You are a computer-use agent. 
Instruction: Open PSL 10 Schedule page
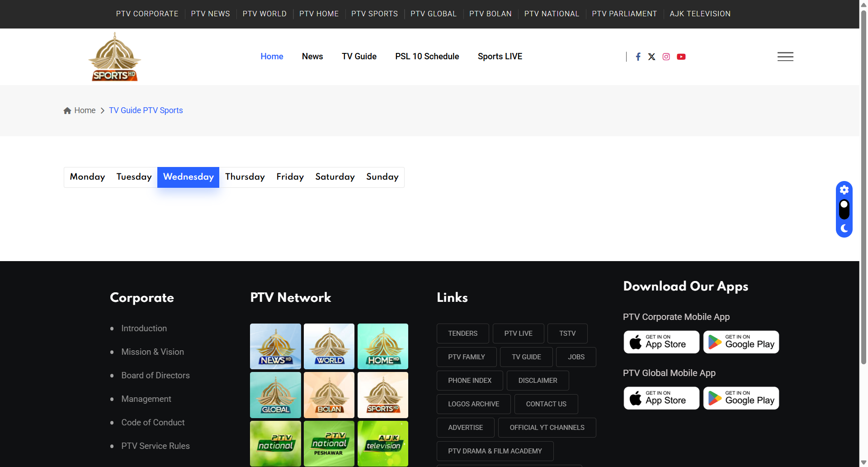tap(427, 57)
